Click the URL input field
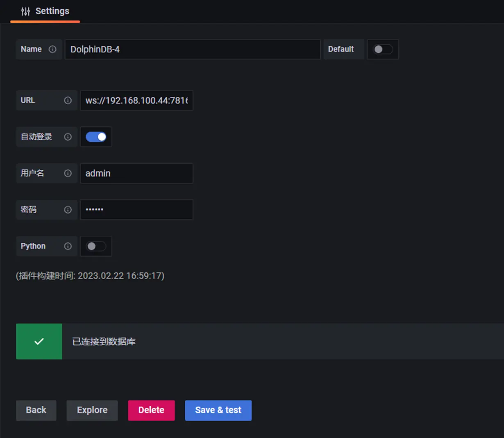The width and height of the screenshot is (504, 438). coord(136,100)
